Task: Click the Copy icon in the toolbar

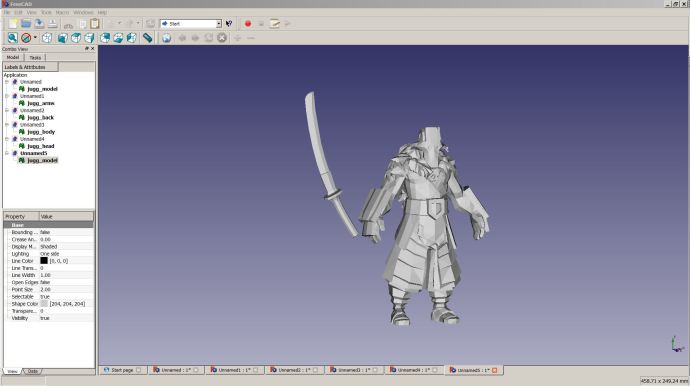Action: coord(83,24)
